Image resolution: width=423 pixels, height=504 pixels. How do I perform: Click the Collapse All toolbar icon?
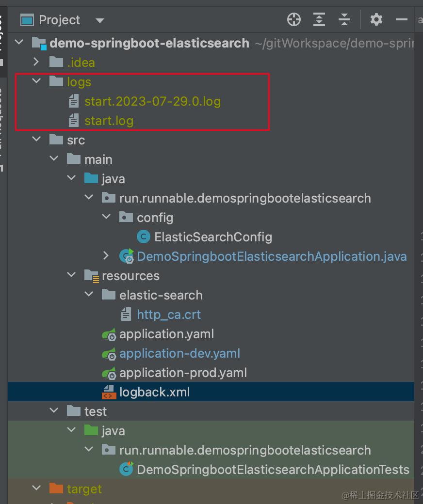coord(344,19)
